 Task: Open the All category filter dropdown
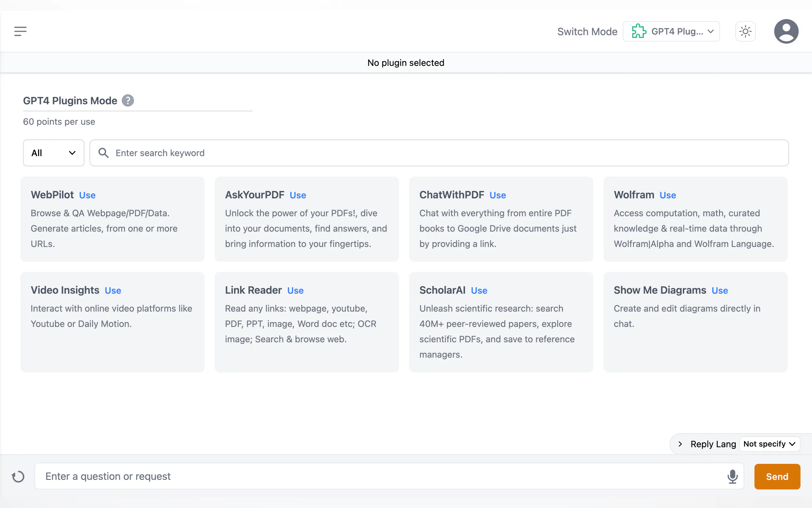[53, 153]
